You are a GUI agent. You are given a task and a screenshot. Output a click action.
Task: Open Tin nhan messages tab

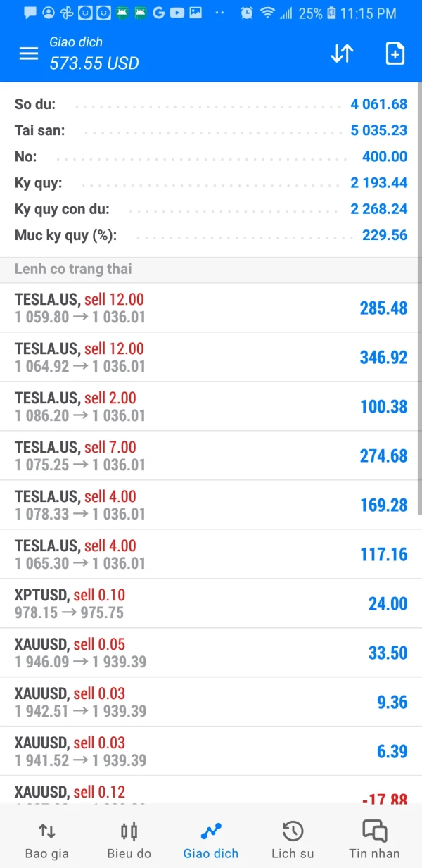[374, 840]
